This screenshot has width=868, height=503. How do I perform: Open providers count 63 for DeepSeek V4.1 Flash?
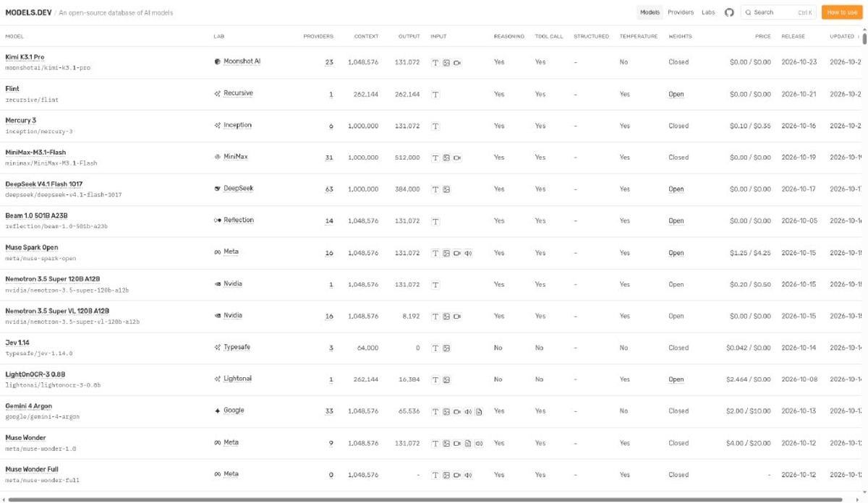pos(329,189)
